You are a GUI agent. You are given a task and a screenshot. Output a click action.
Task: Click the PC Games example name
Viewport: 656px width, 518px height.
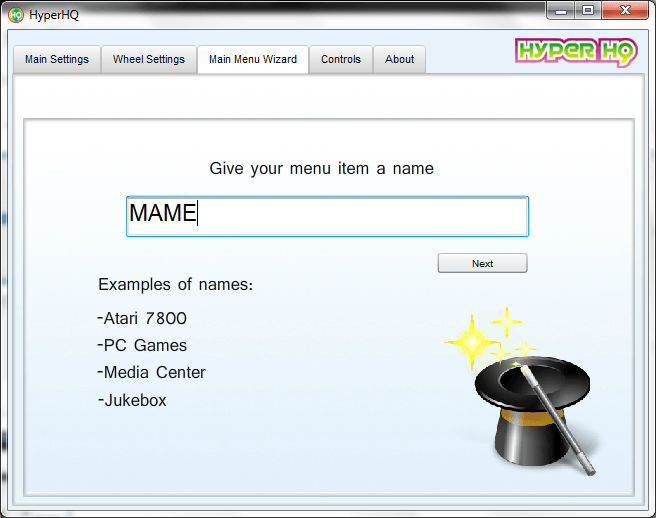[144, 346]
